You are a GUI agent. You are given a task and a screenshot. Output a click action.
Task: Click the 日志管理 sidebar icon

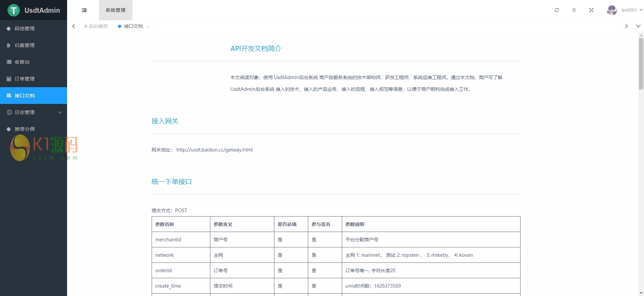(x=9, y=112)
